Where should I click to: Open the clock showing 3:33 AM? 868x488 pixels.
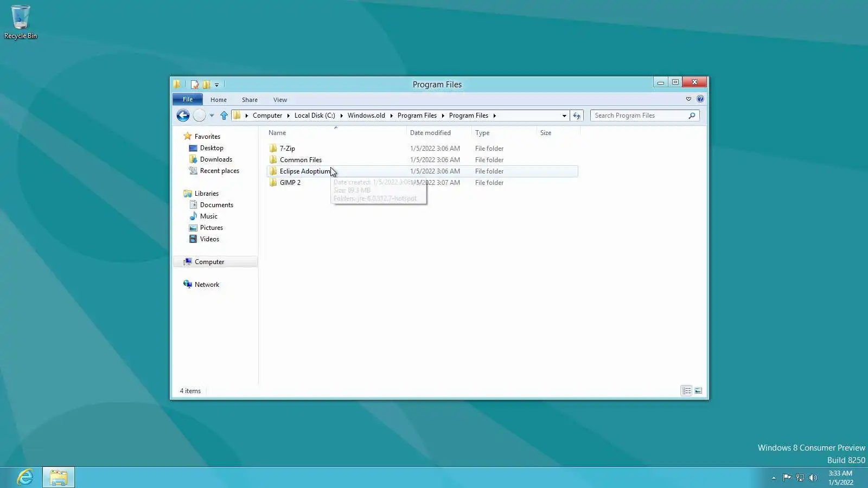[x=840, y=478]
